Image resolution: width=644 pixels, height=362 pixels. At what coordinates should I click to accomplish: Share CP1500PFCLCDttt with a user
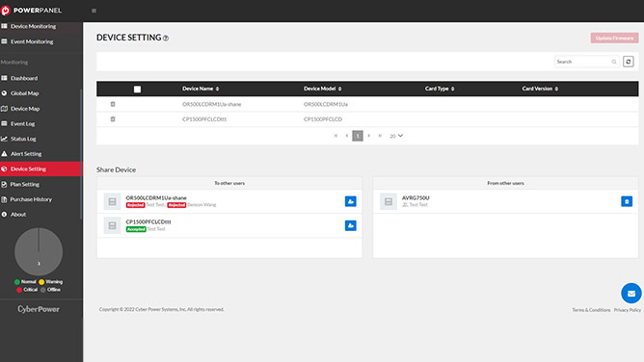350,225
